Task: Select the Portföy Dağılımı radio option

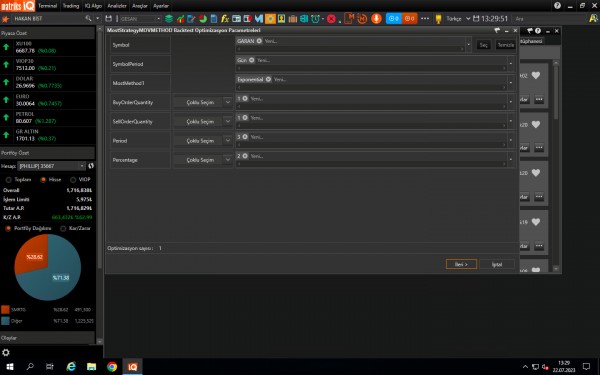Action: click(8, 228)
